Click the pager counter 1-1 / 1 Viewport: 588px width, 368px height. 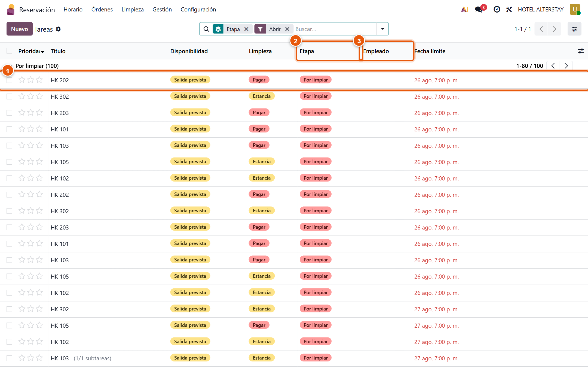[x=523, y=29]
